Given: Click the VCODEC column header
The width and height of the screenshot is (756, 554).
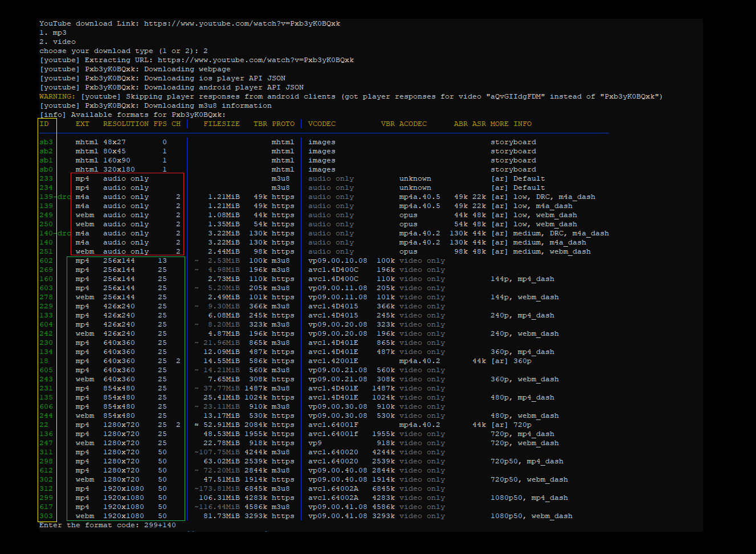Looking at the screenshot, I should click(x=322, y=124).
